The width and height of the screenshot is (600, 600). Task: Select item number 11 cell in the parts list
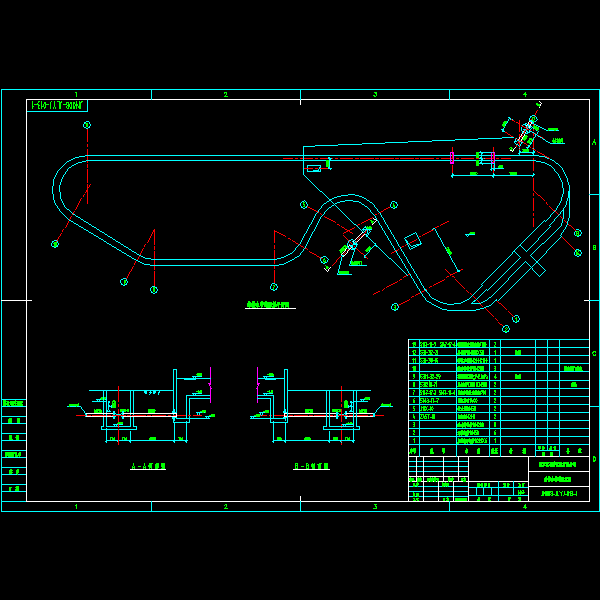[414, 360]
